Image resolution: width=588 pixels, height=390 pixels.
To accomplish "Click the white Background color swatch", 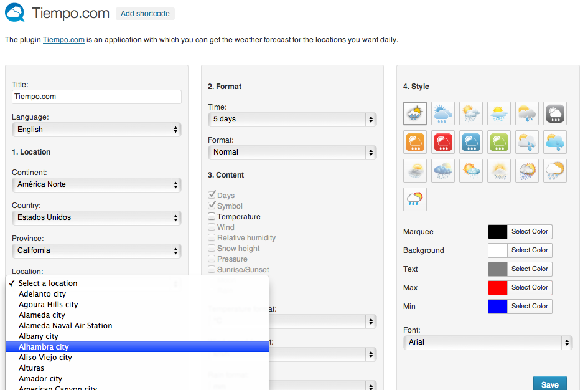I will tap(498, 250).
